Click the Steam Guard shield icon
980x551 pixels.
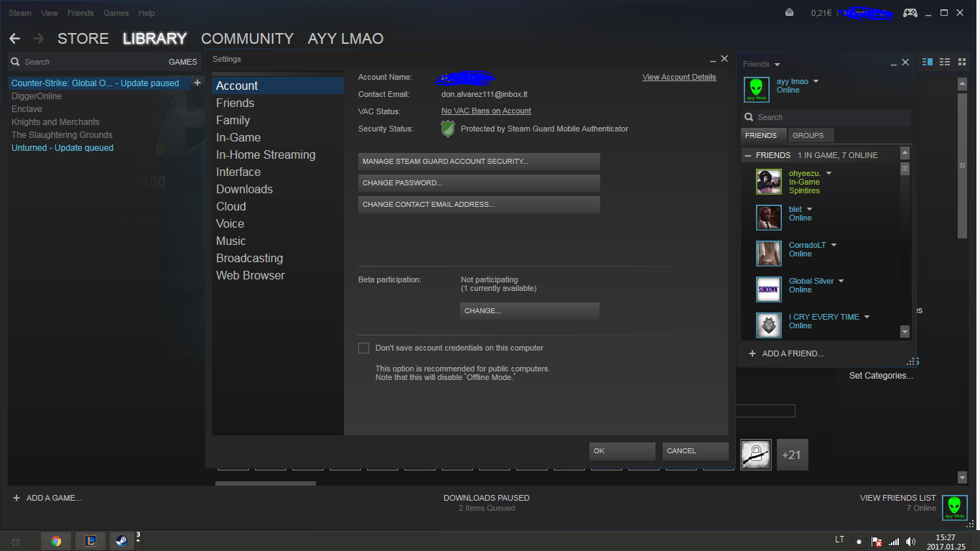448,129
